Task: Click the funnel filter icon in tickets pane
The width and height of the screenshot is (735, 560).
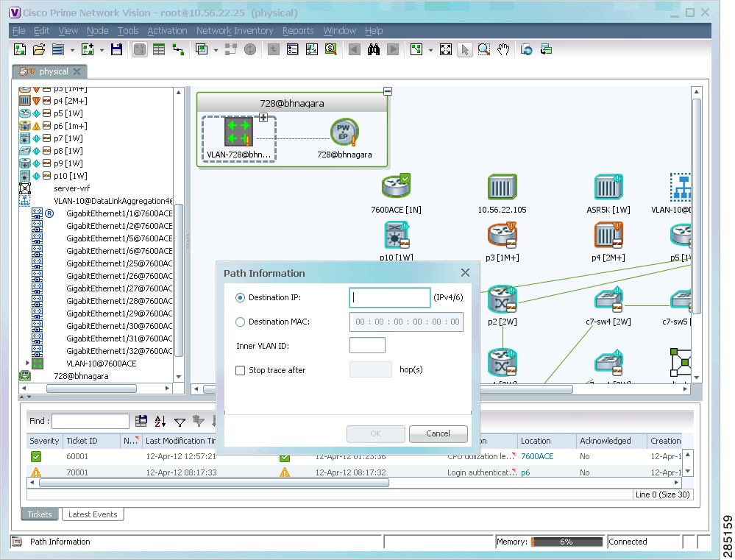Action: pos(180,422)
